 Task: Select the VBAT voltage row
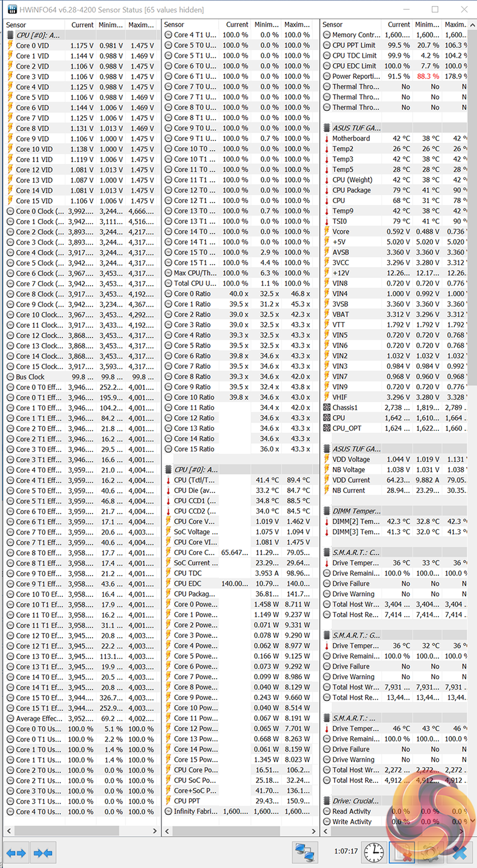394,315
